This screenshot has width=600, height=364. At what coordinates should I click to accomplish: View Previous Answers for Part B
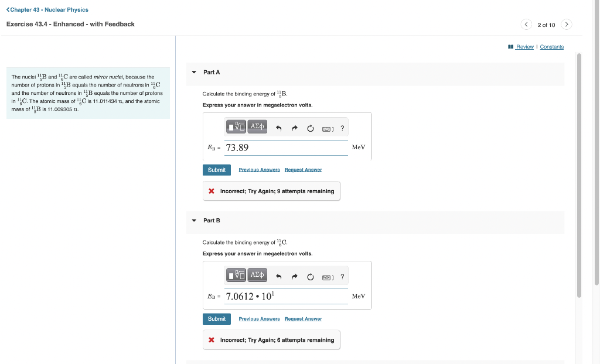(x=259, y=319)
